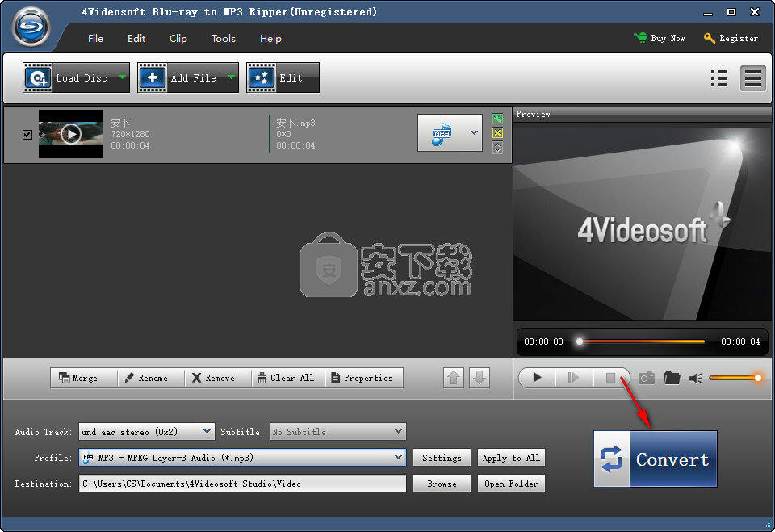The width and height of the screenshot is (775, 532).
Task: Click the Open Folder button
Action: point(512,483)
